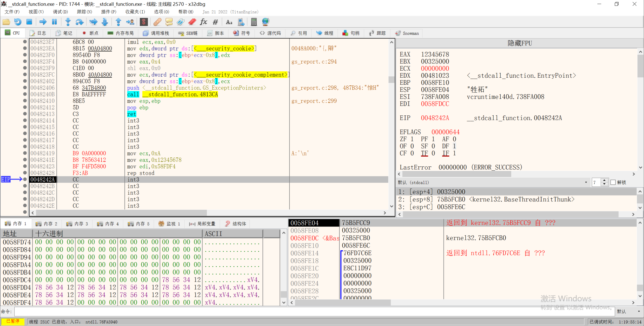This screenshot has height=326, width=644.
Task: Open the Scylla import reconstruction tool
Action: click(144, 22)
